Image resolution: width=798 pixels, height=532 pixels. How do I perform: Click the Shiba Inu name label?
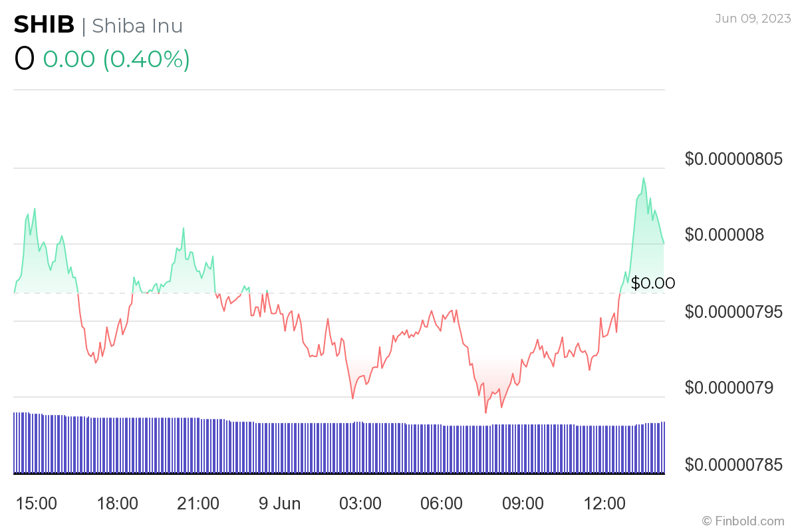(137, 25)
